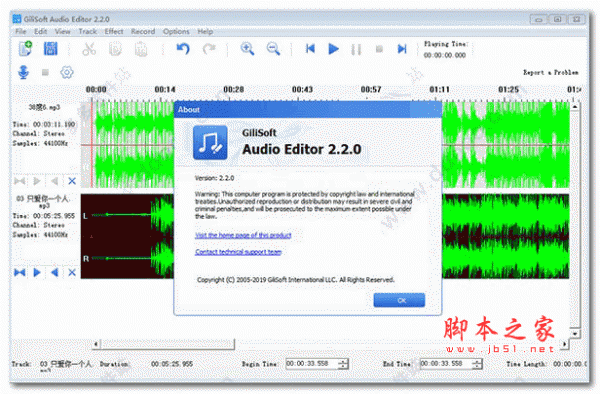This screenshot has height=394, width=600.
Task: Stop playback in main toolbar
Action: (x=379, y=49)
